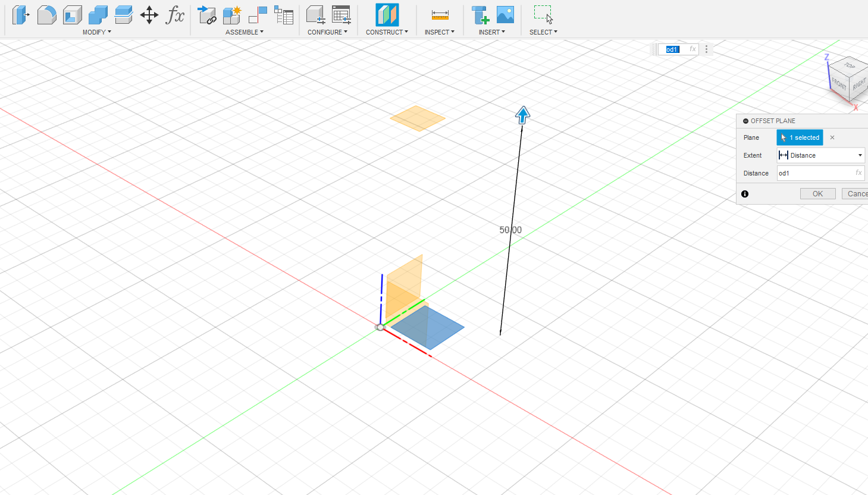Click the Configure model icon

coord(315,15)
